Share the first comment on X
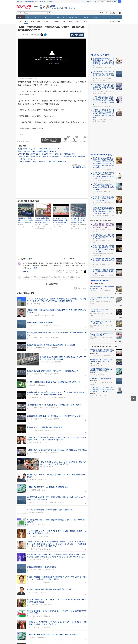The image size is (138, 644). pos(85,272)
